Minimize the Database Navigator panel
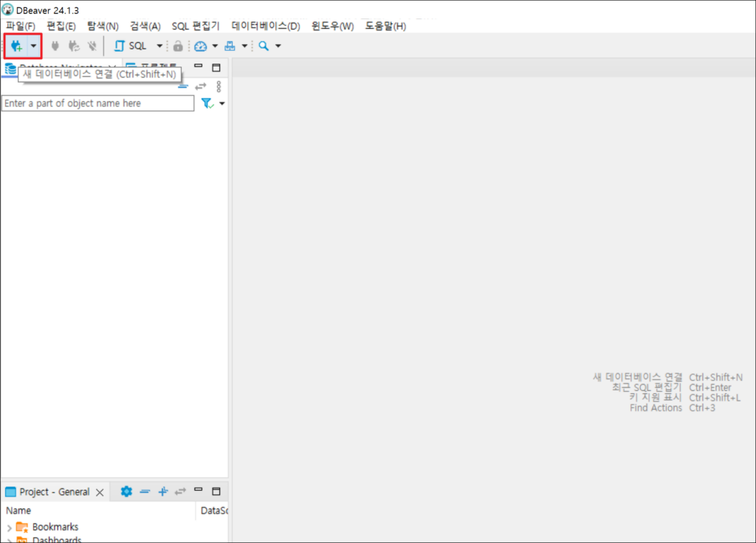The image size is (756, 543). 198,66
